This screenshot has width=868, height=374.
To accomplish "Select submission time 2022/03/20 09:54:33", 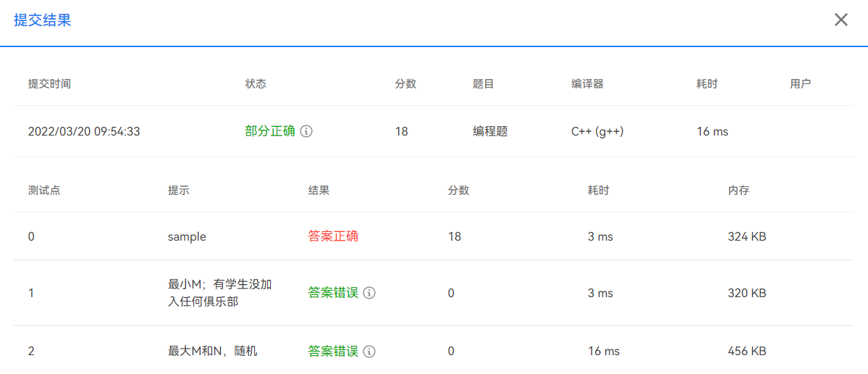I will tap(84, 132).
